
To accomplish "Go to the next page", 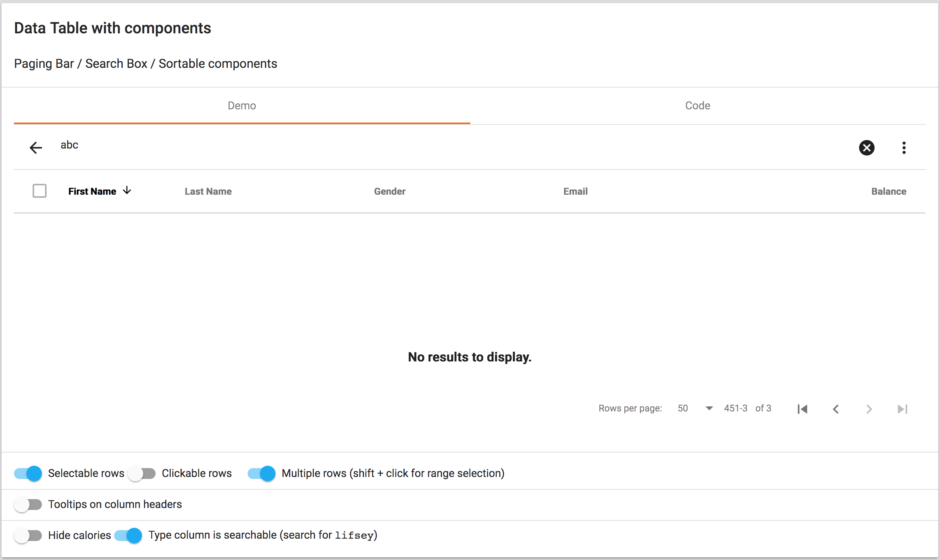I will coord(869,409).
